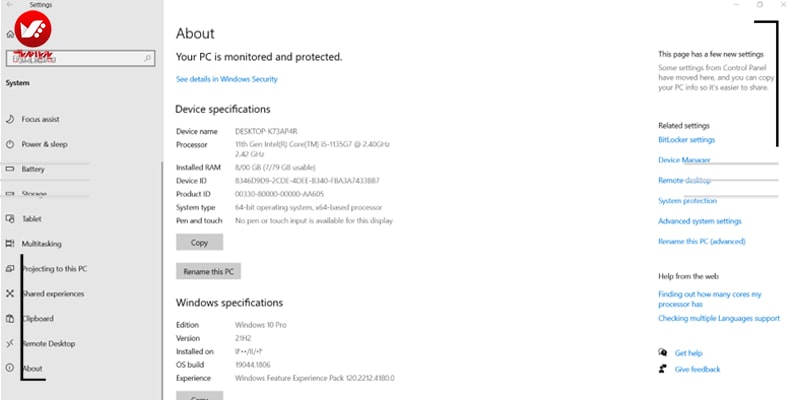Image resolution: width=800 pixels, height=400 pixels.
Task: Click the Get help icon
Action: (663, 353)
